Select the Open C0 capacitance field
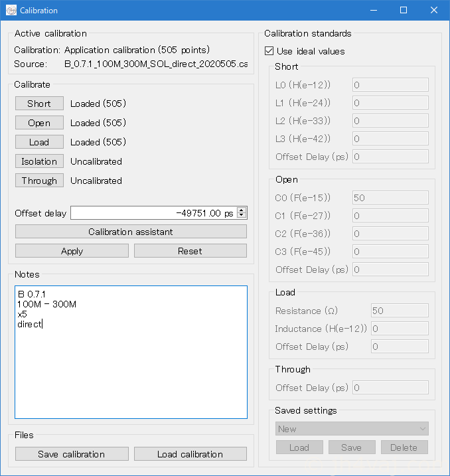 pos(390,198)
